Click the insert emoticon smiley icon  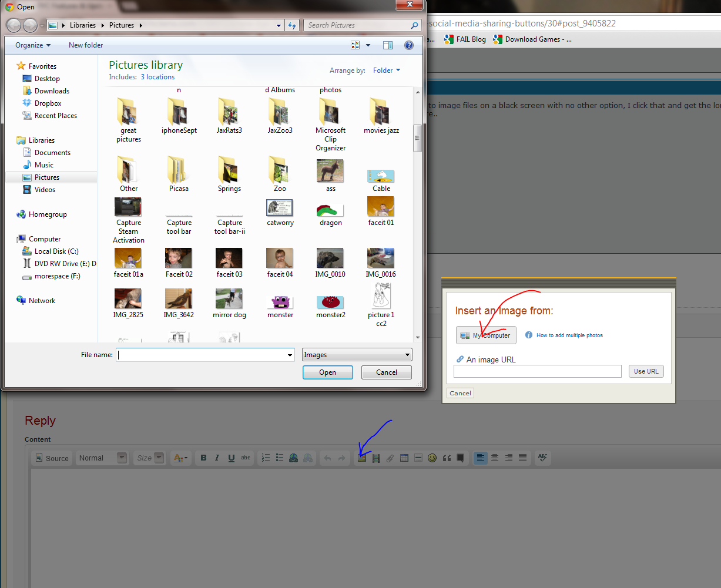[432, 458]
